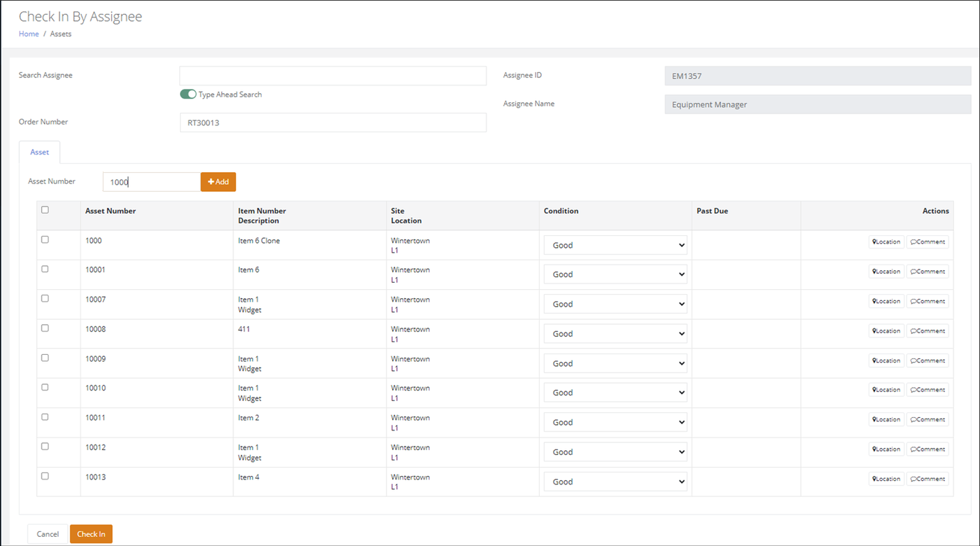Viewport: 980px width, 546px height.
Task: Click Location button for asset 10013
Action: pyautogui.click(x=886, y=479)
